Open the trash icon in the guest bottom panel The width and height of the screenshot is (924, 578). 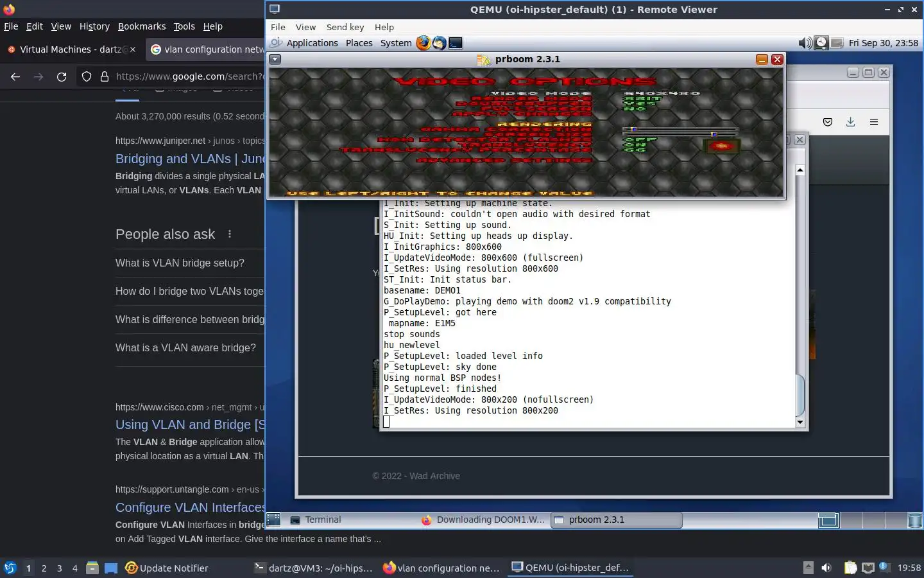coord(916,520)
